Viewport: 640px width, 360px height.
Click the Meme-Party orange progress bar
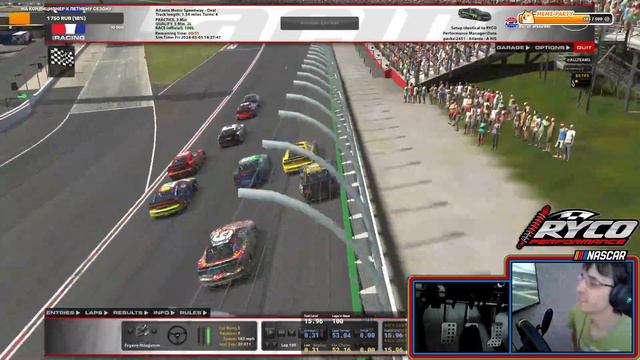tap(565, 19)
